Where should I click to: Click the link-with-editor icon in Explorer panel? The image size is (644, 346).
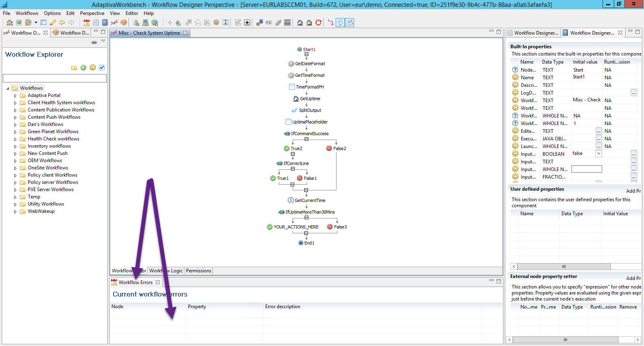[x=94, y=42]
